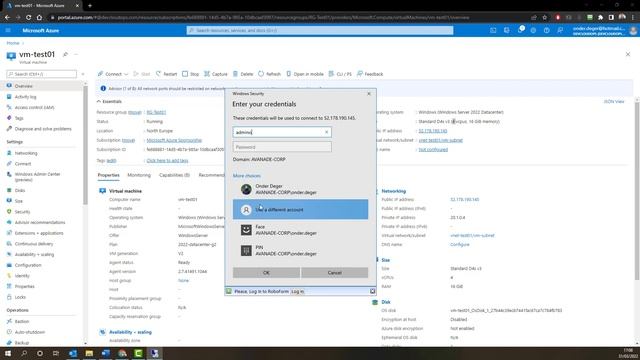Click the public IP address link in Essentials

[433, 131]
